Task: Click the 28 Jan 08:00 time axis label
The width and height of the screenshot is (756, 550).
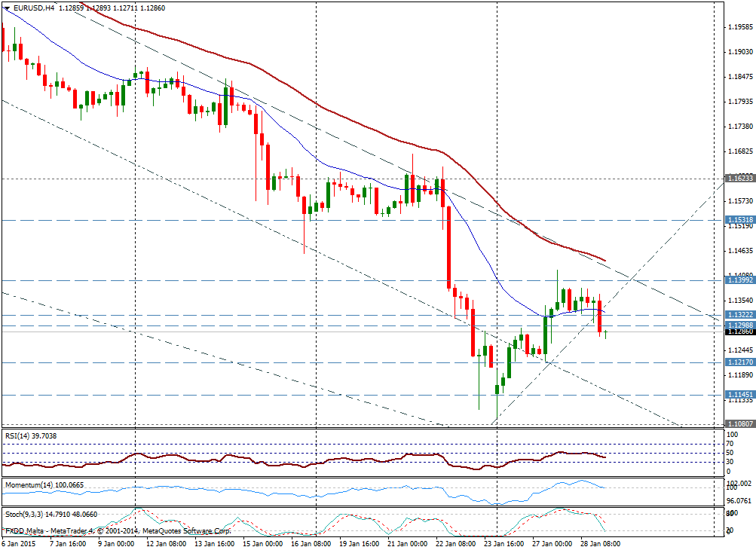Action: [x=600, y=543]
